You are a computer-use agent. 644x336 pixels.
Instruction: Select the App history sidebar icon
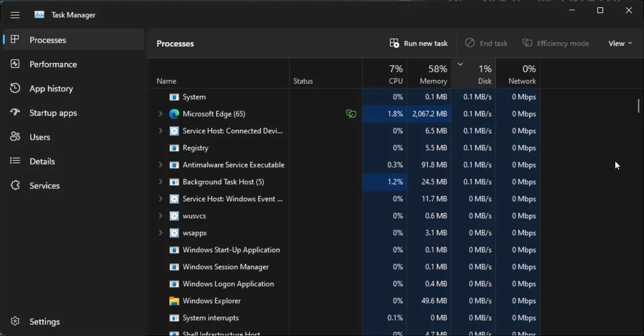click(15, 88)
